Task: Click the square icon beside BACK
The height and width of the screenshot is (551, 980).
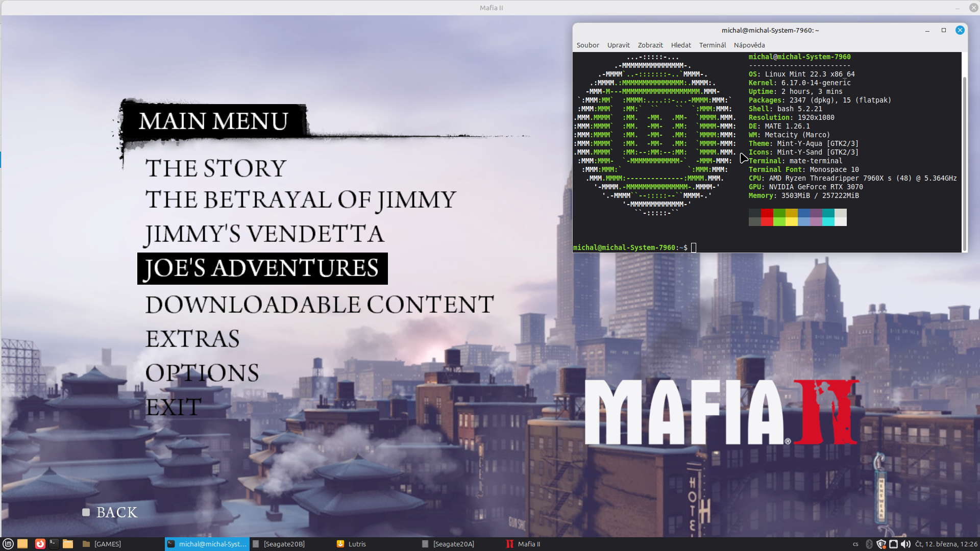Action: (x=86, y=512)
